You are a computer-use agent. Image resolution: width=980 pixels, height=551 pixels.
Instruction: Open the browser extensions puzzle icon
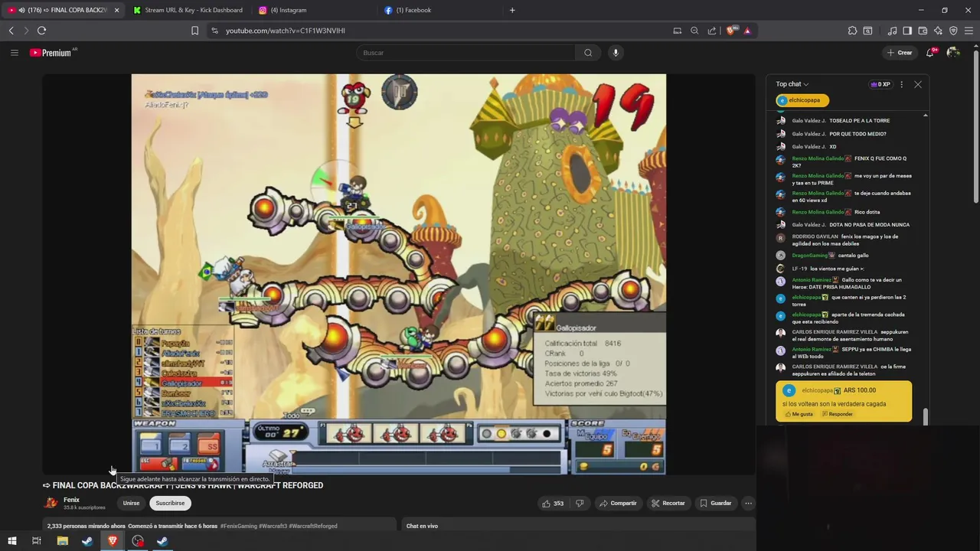(852, 31)
